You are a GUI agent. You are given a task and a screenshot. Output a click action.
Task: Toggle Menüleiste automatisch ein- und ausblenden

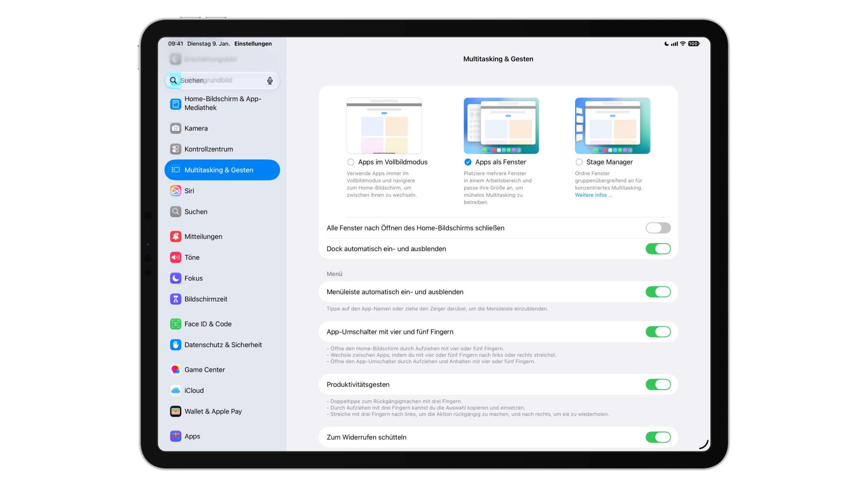point(658,292)
